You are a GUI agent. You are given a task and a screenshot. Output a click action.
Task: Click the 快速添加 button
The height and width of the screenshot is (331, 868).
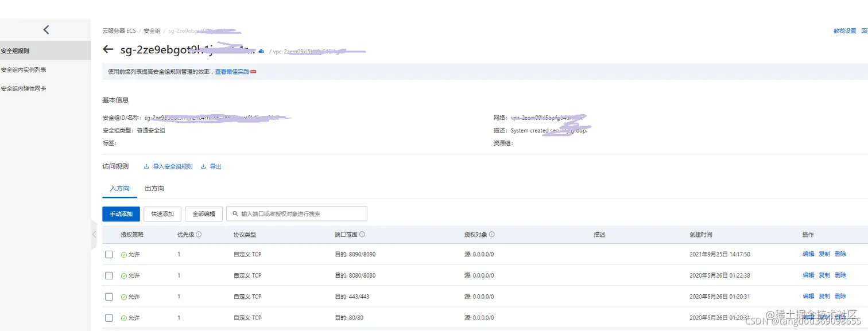(162, 214)
